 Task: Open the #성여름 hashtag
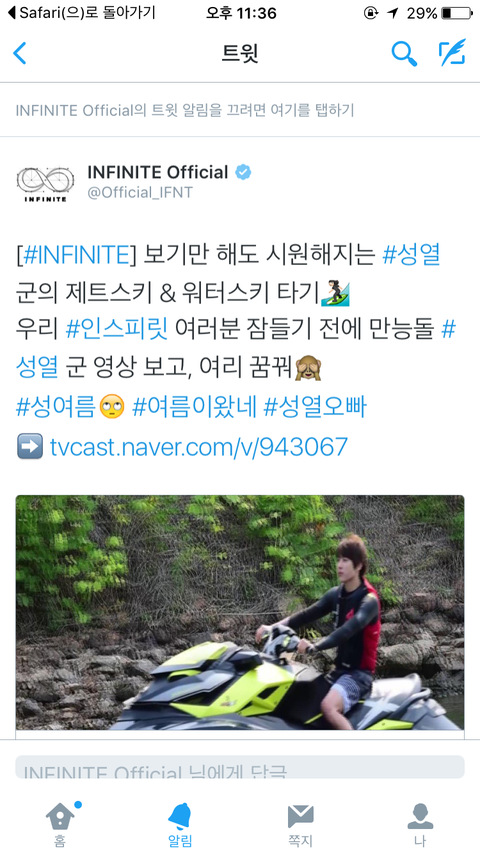click(x=56, y=407)
